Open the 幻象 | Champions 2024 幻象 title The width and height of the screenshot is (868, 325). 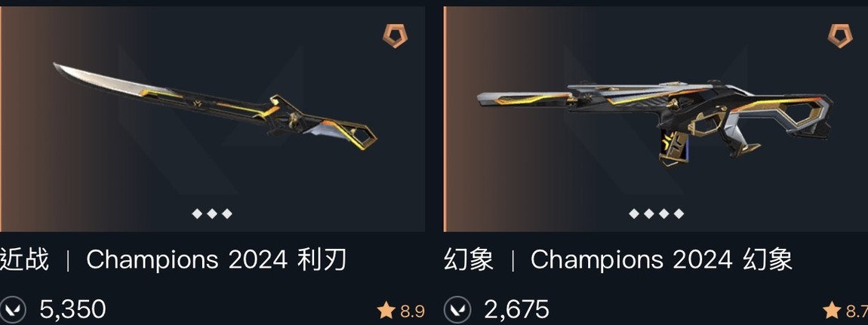[617, 260]
